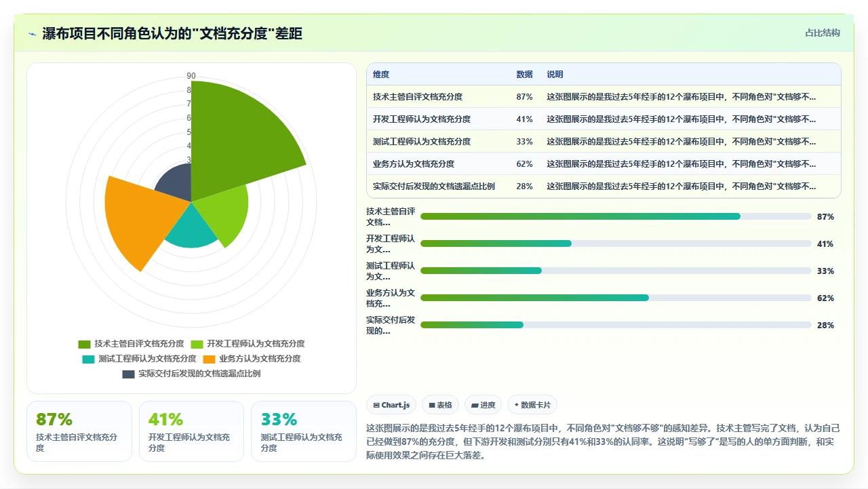The image size is (868, 489).
Task: Click the 62% value in the table
Action: click(x=524, y=164)
